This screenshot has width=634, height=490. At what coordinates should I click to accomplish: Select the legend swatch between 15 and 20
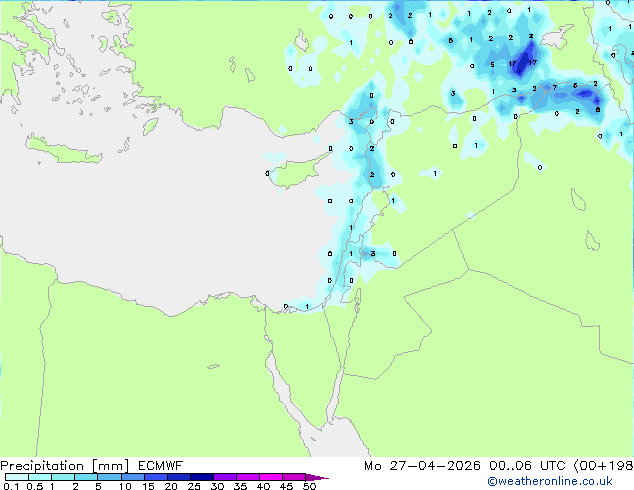(x=155, y=477)
